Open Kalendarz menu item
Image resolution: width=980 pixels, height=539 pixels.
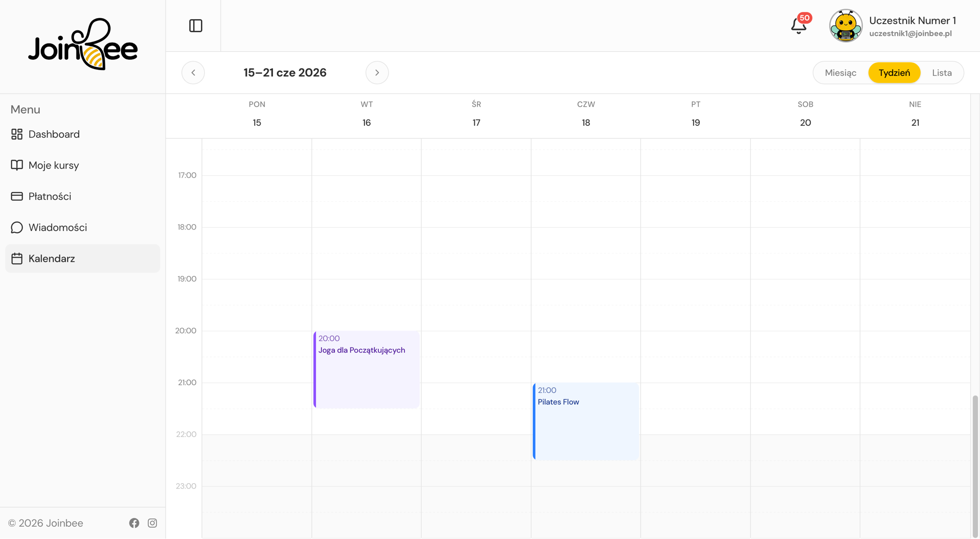click(x=82, y=258)
